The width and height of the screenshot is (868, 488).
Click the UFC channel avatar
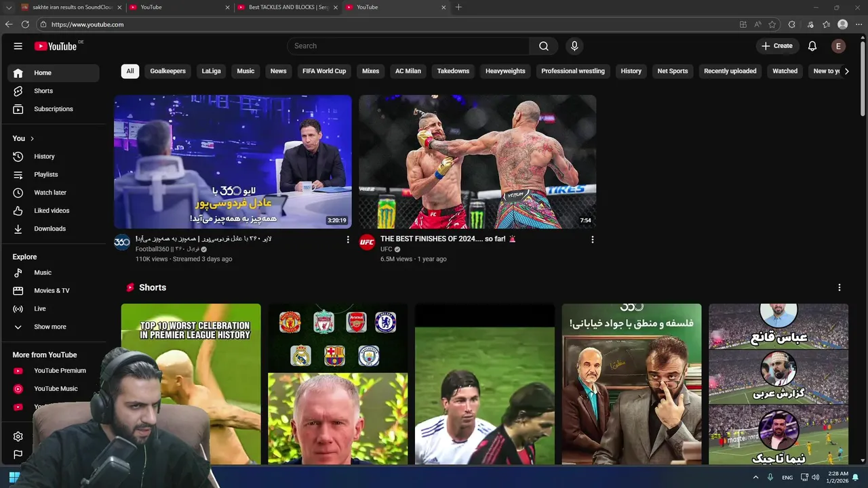coord(367,242)
